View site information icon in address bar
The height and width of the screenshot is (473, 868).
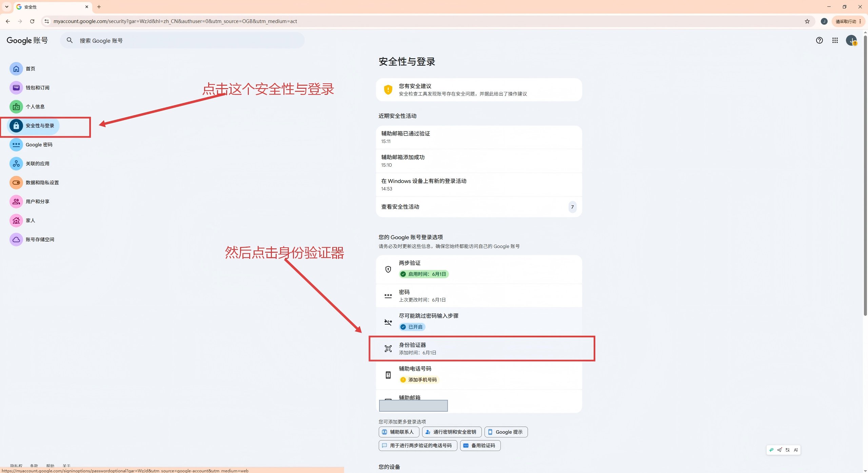tap(47, 21)
